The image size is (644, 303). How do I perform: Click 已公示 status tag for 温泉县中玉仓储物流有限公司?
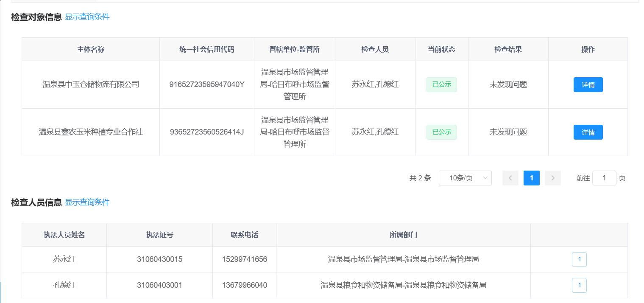pos(441,84)
